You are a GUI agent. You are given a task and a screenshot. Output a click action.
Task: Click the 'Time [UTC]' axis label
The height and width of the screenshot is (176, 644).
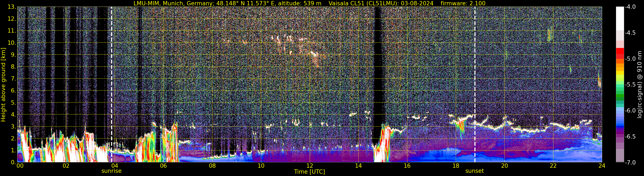pos(310,172)
